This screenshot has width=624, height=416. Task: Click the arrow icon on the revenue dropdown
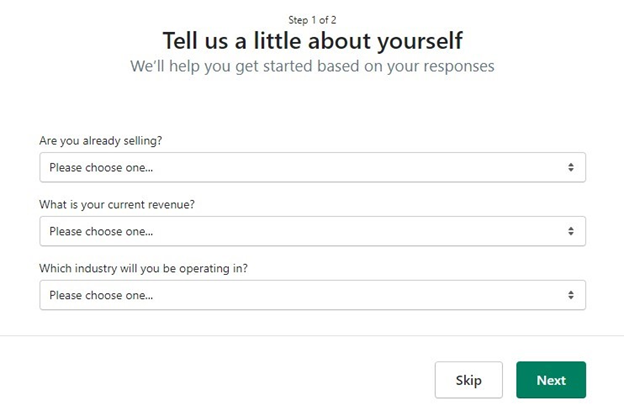point(570,231)
